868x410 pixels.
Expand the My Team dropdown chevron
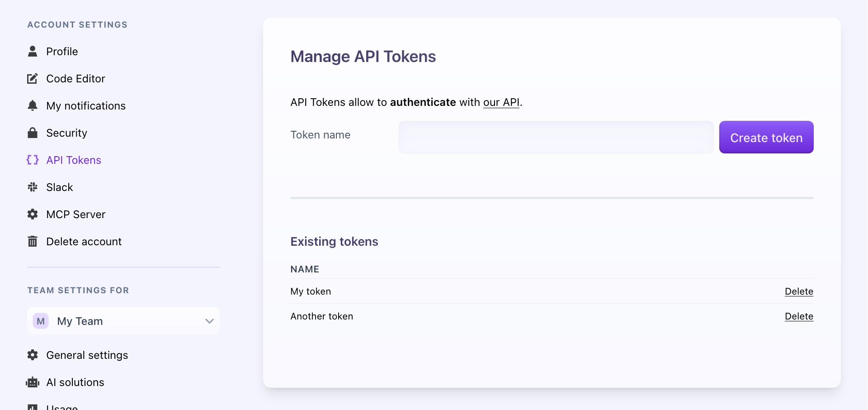pyautogui.click(x=209, y=321)
